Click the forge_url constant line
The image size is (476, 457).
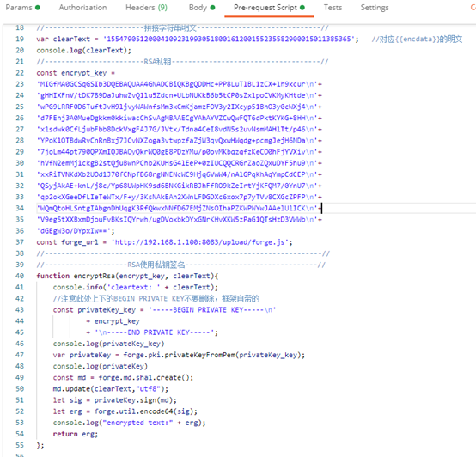pos(164,242)
